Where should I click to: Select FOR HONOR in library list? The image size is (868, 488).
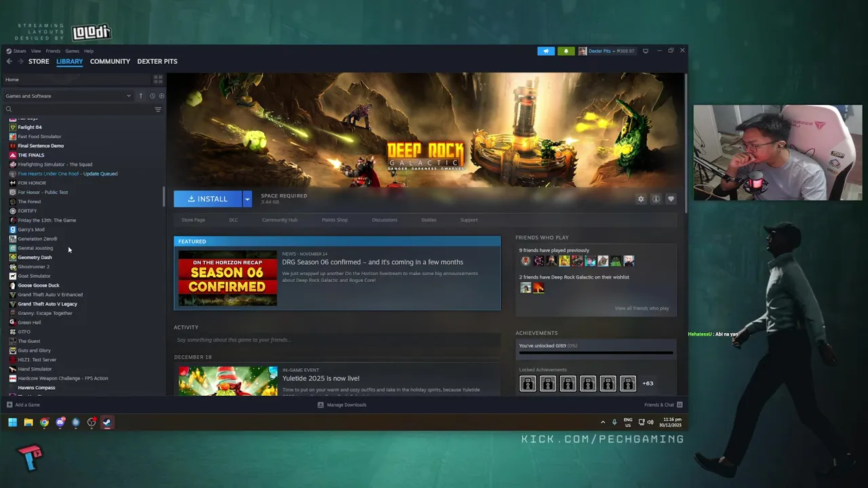click(32, 183)
